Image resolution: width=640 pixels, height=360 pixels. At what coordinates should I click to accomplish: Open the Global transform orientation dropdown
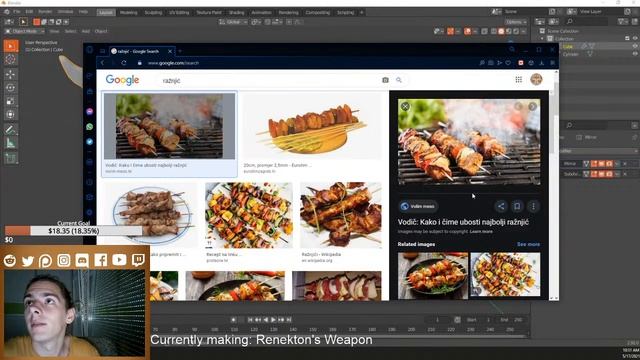[x=233, y=22]
